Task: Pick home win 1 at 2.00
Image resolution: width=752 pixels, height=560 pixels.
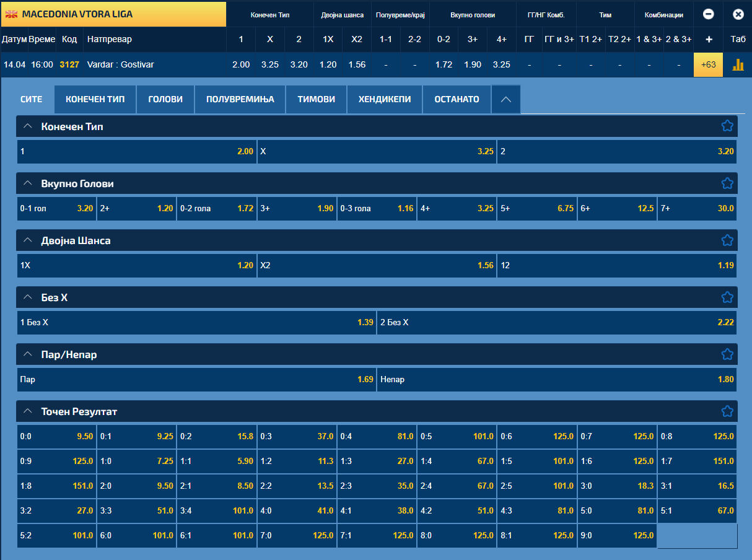Action: tap(137, 151)
